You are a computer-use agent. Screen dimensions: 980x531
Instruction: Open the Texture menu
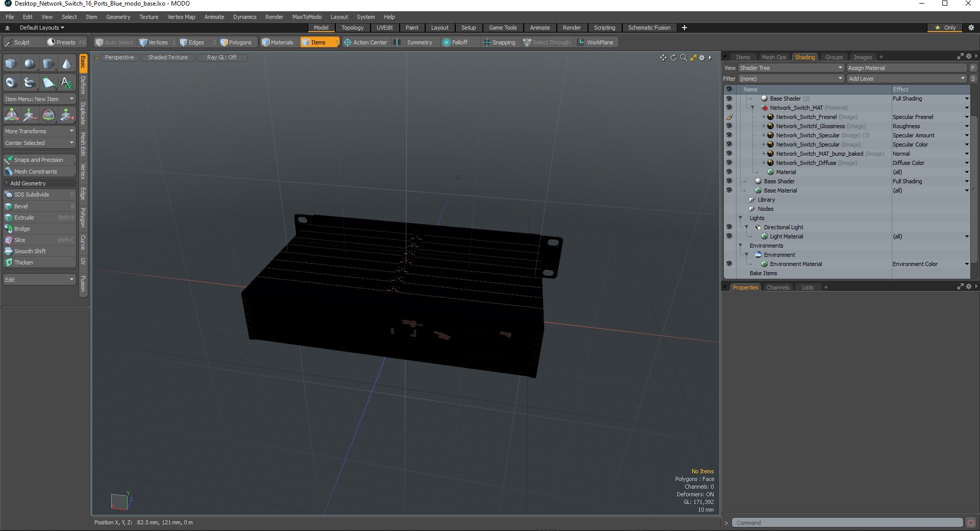pos(149,17)
